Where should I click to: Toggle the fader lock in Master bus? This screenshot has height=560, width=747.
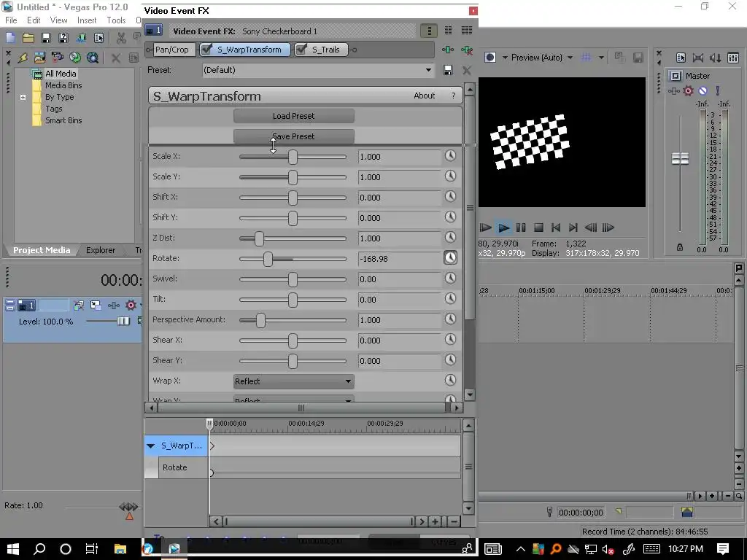tap(680, 247)
